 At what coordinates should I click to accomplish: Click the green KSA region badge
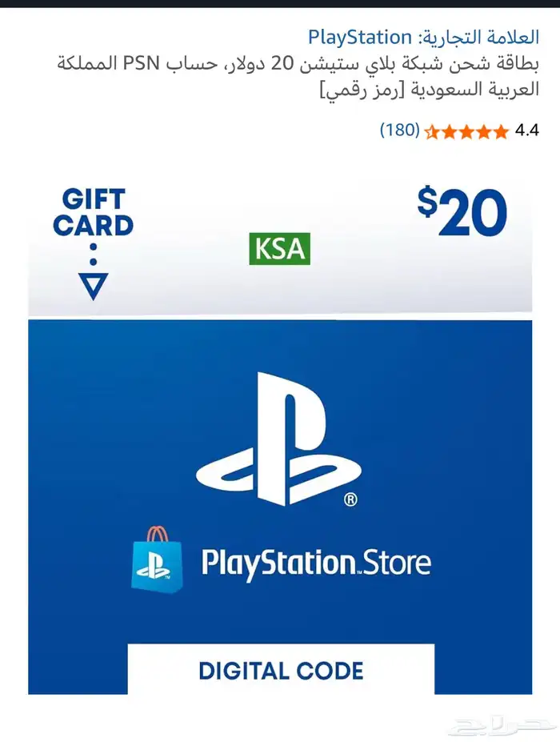(279, 248)
